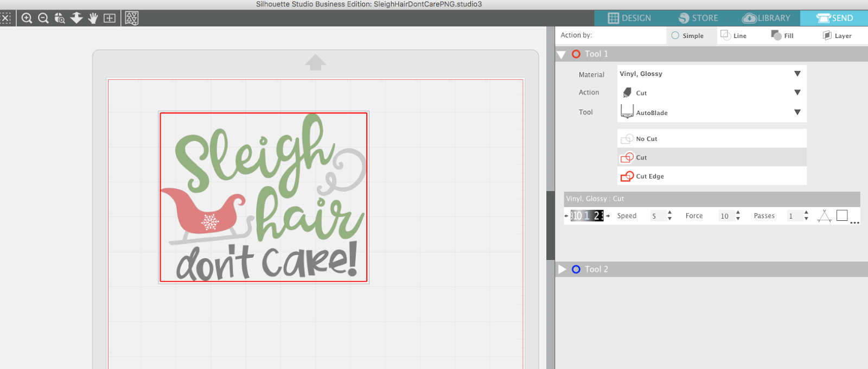The height and width of the screenshot is (369, 868).
Task: Select the pan hand tool
Action: (93, 18)
